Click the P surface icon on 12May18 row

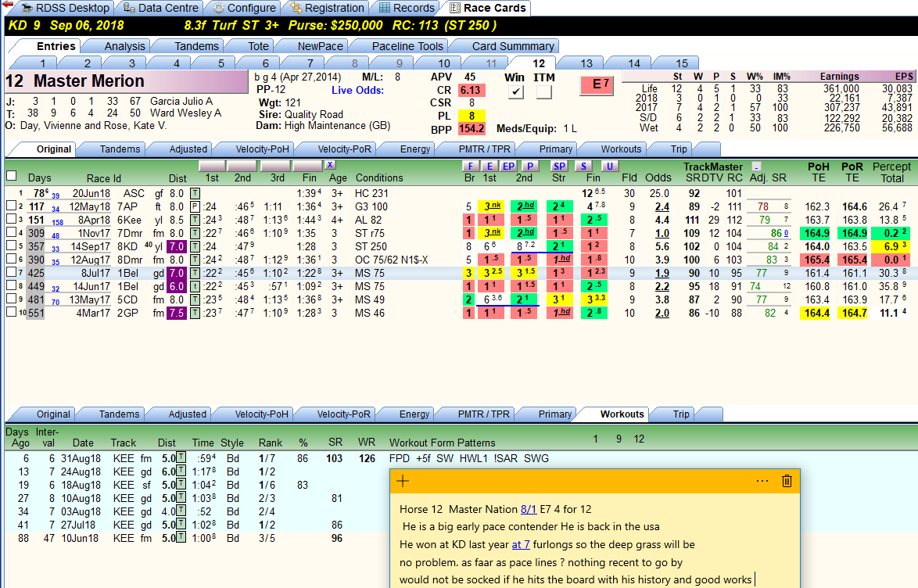(195, 206)
